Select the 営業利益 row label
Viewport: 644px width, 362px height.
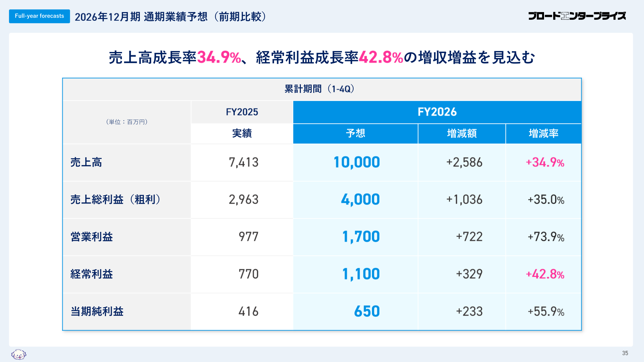tap(92, 237)
